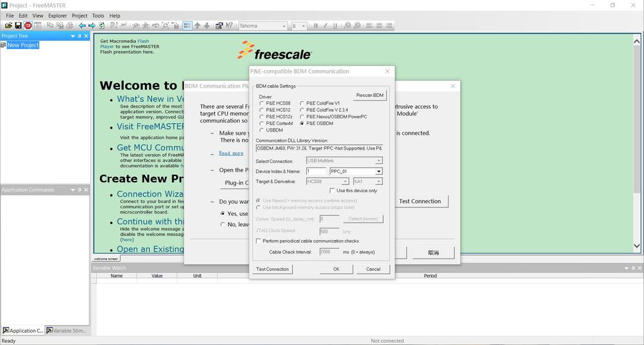Image resolution: width=644 pixels, height=345 pixels.
Task: Click Cancel in the P&E dialog
Action: tap(373, 269)
